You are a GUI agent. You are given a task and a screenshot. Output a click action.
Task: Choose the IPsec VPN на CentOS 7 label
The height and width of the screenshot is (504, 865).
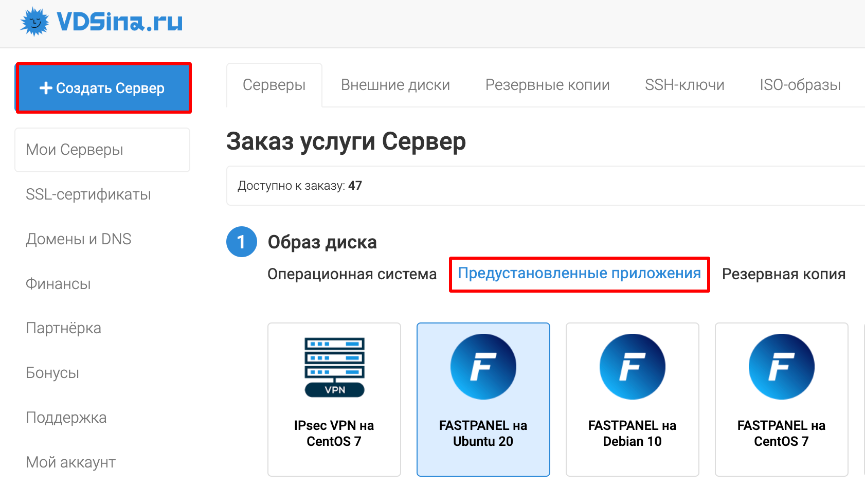334,434
